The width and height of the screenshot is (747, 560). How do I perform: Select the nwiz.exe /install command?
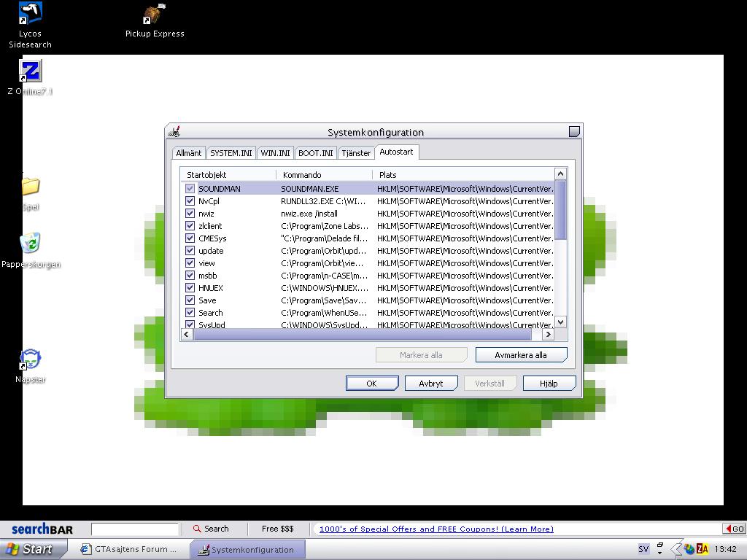tap(309, 214)
